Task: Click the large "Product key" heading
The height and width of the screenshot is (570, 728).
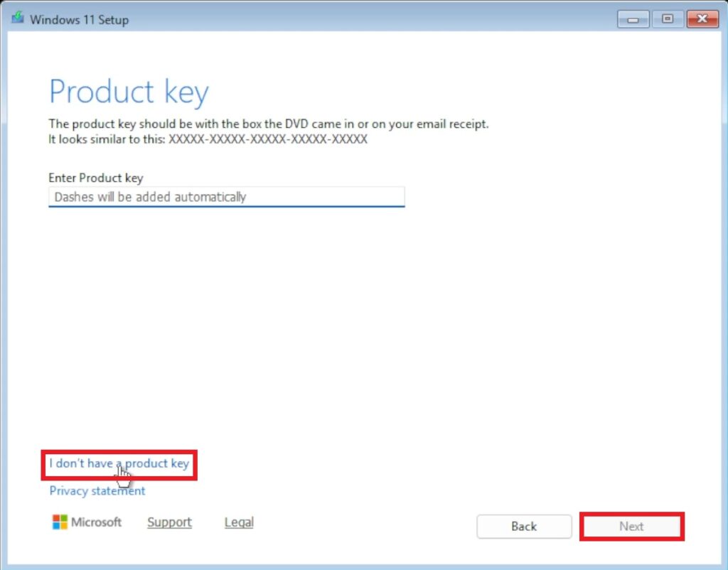Action: click(129, 92)
